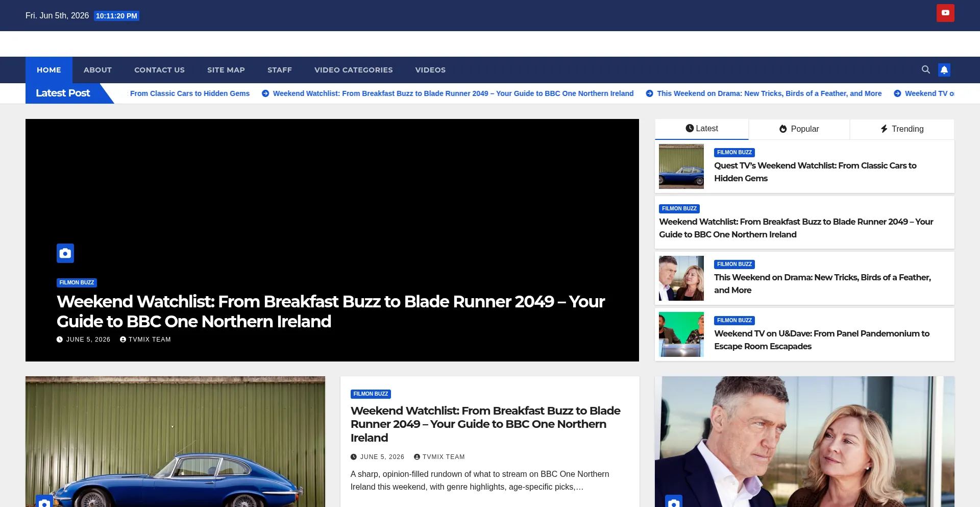The image size is (980, 507).
Task: Click TVMIX TEAM author on middle card
Action: (439, 457)
